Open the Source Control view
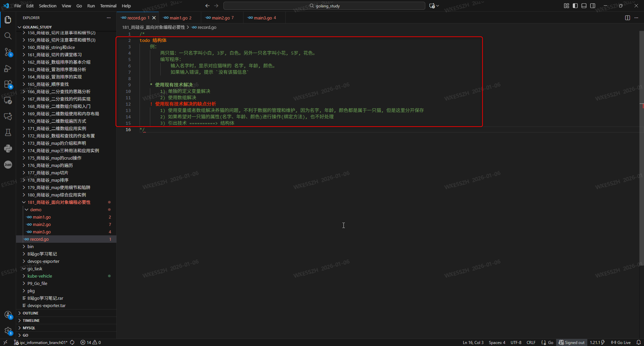Image resolution: width=644 pixels, height=346 pixels. tap(8, 52)
